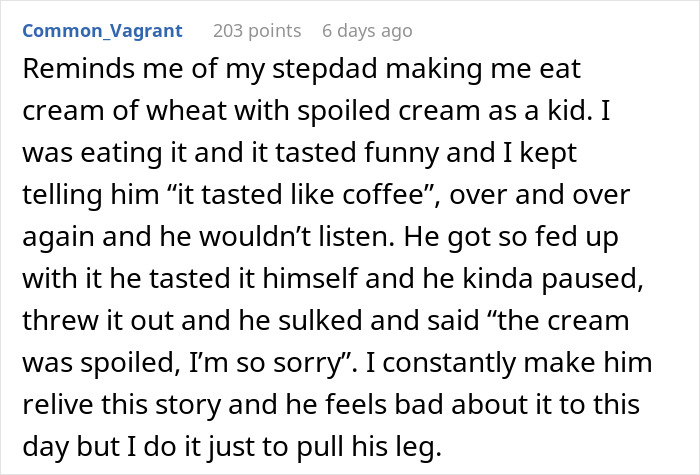
Task: Open the Common_Vagrant user profile
Action: pos(102,31)
